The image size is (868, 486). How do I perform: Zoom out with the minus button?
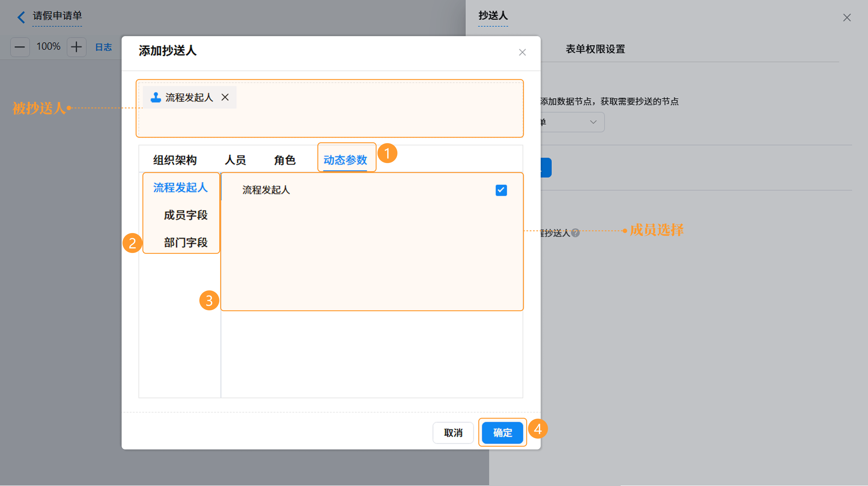coord(20,47)
